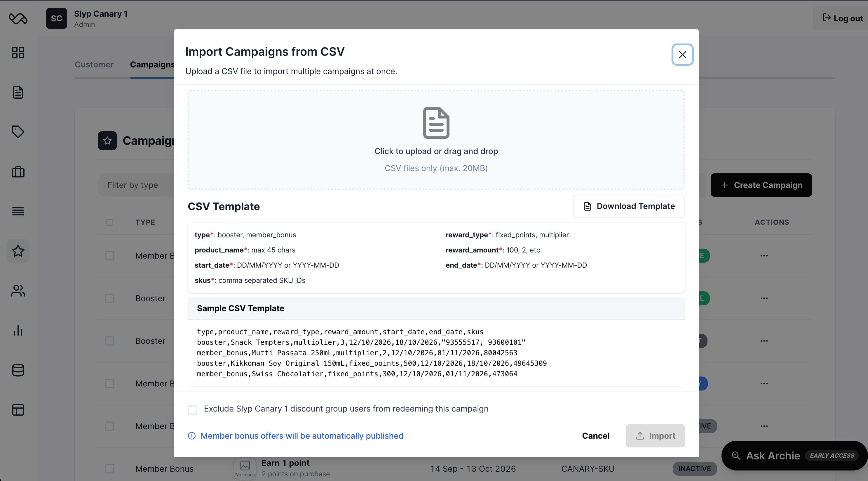Open actions menu for first Booster row
This screenshot has height=481, width=868.
(x=764, y=298)
